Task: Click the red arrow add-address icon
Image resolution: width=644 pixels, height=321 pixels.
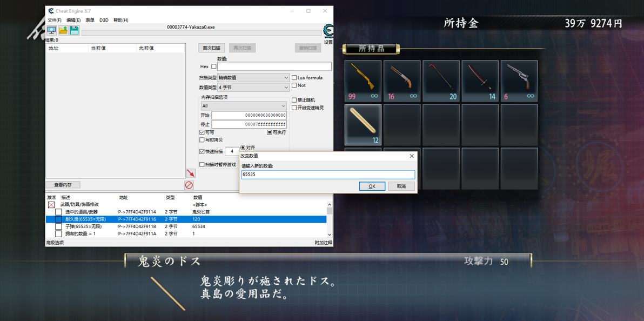Action: pyautogui.click(x=190, y=173)
